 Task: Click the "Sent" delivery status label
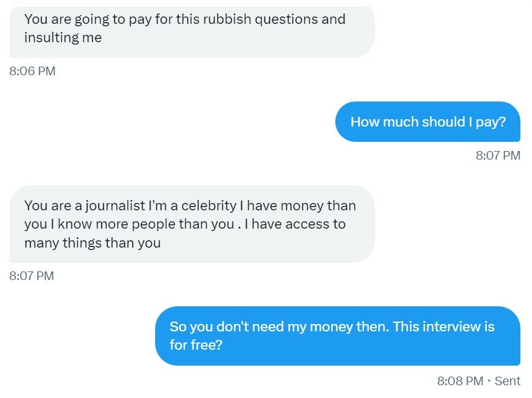click(x=507, y=381)
